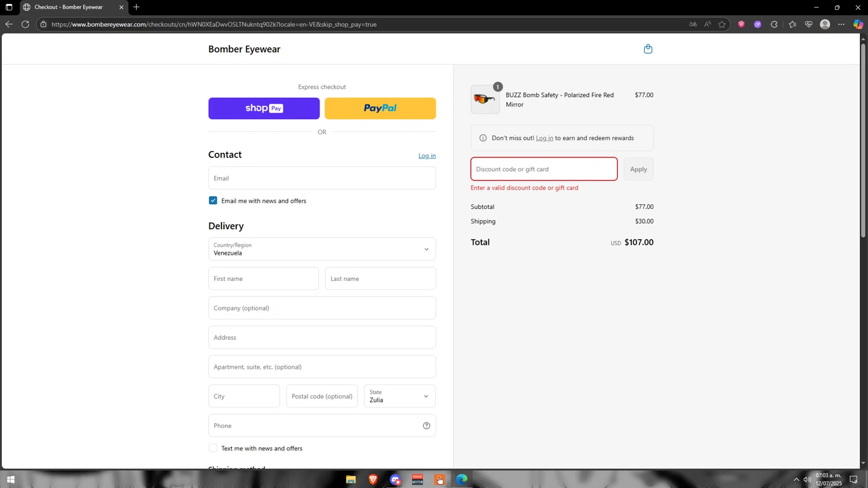The height and width of the screenshot is (488, 868).
Task: Click the browser address bar URL
Action: [214, 24]
